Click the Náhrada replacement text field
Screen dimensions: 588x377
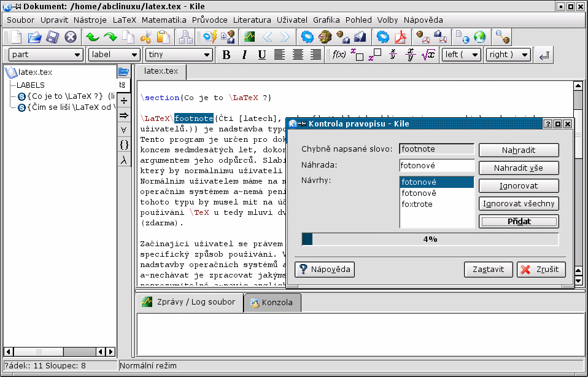pyautogui.click(x=437, y=165)
